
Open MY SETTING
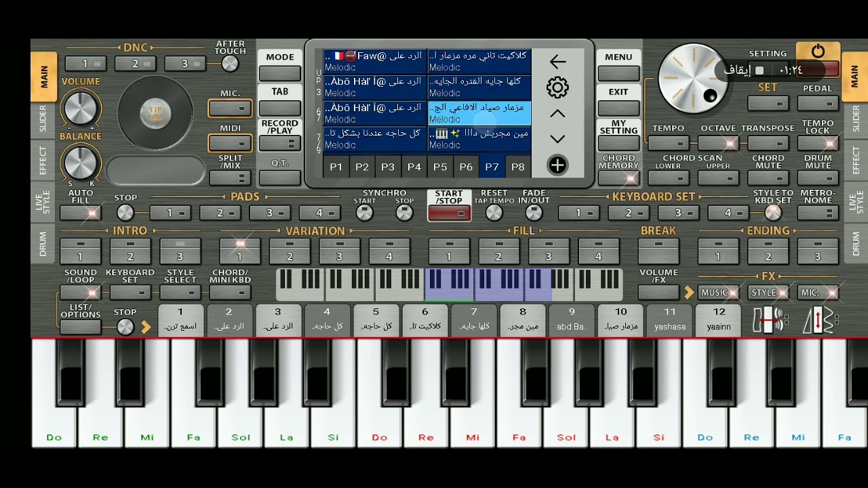[618, 143]
